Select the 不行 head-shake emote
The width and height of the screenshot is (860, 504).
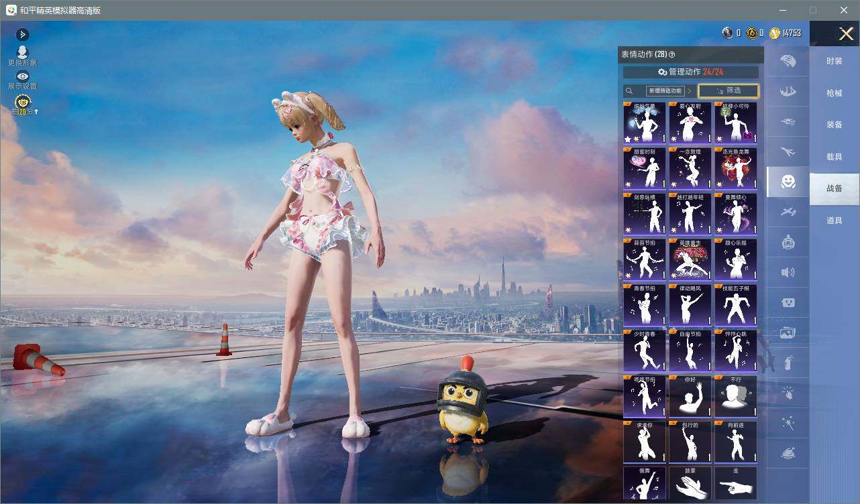pyautogui.click(x=735, y=395)
